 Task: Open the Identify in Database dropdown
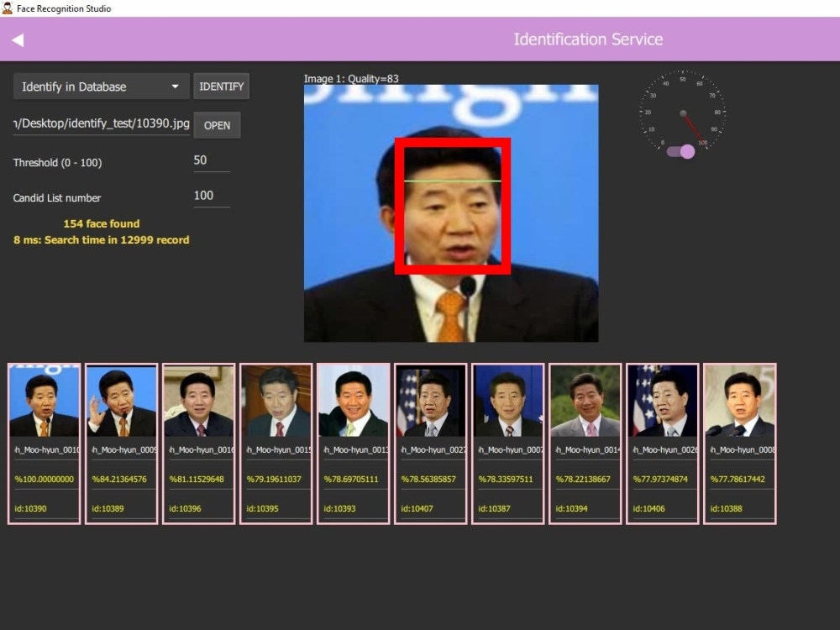point(100,86)
